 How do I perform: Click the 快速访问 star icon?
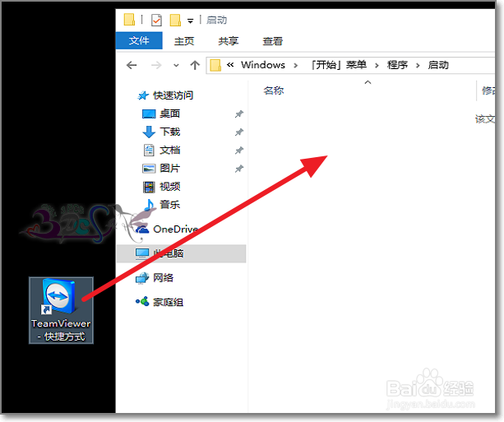point(143,95)
